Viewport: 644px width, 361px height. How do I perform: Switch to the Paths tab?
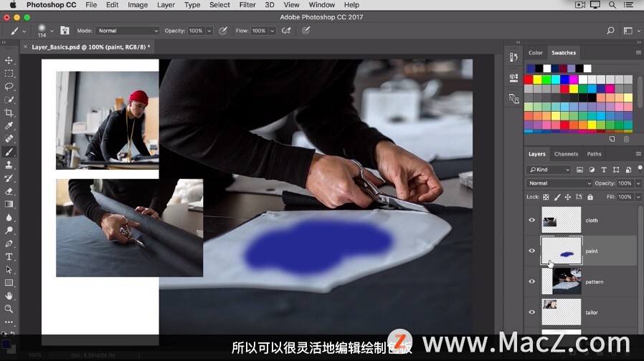[x=594, y=154]
